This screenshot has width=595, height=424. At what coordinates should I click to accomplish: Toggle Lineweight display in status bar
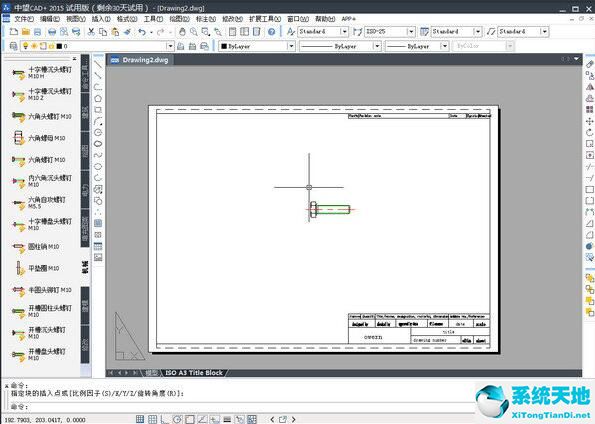pos(227,419)
